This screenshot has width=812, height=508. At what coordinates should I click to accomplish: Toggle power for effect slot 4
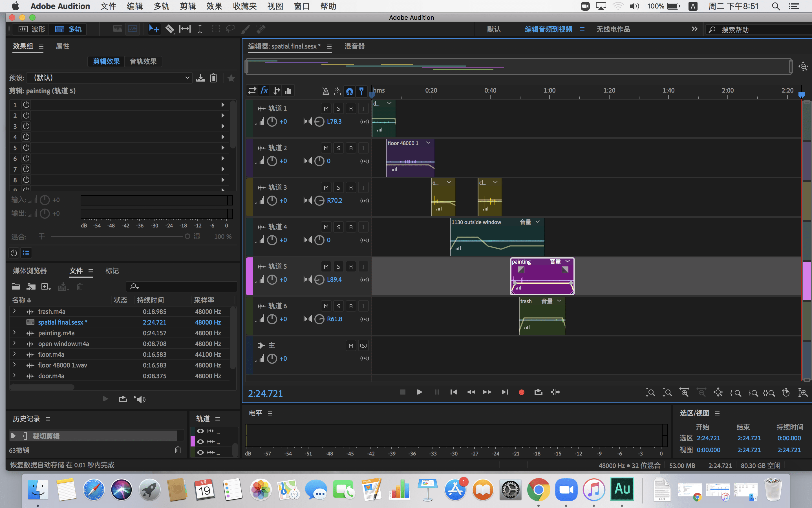tap(26, 137)
